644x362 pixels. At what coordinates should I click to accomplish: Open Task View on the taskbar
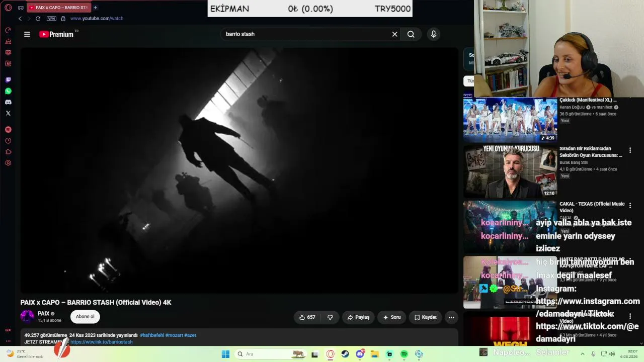click(x=315, y=354)
